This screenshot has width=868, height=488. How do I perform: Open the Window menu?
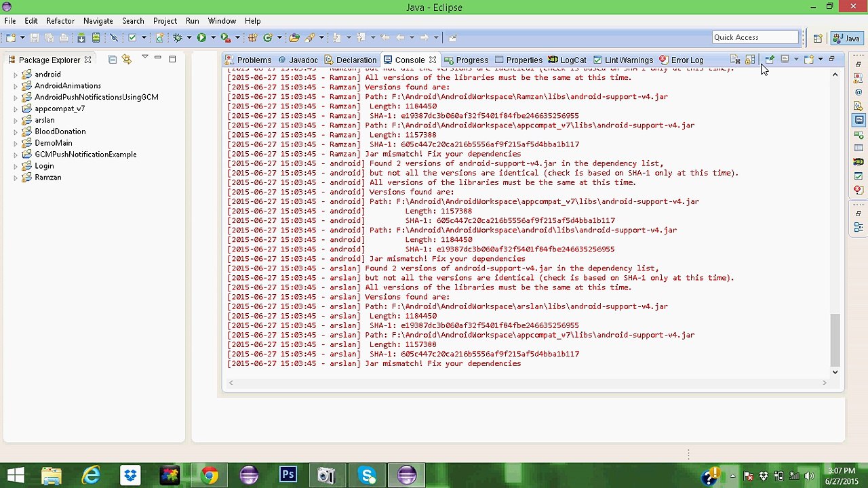(222, 21)
